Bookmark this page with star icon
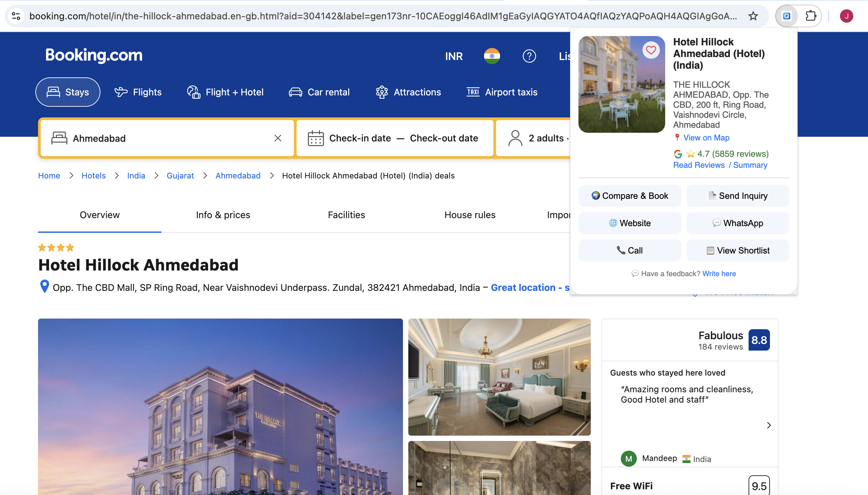The image size is (868, 495). 753,16
